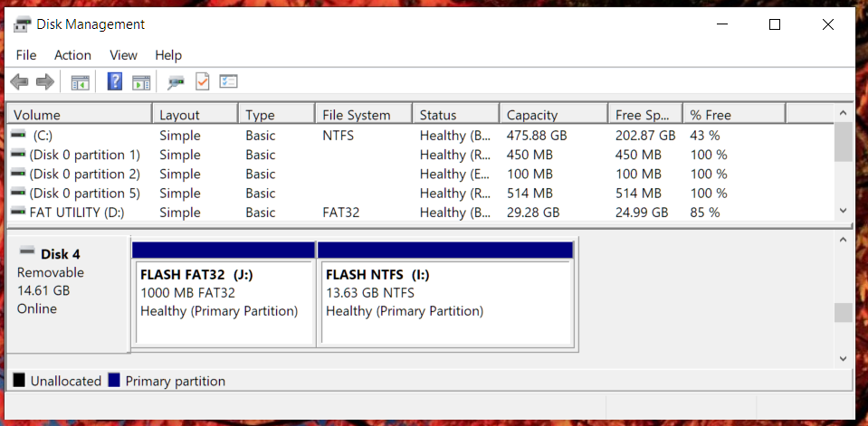
Task: Select the FLASH NTFS (I:) partition block
Action: coord(445,294)
